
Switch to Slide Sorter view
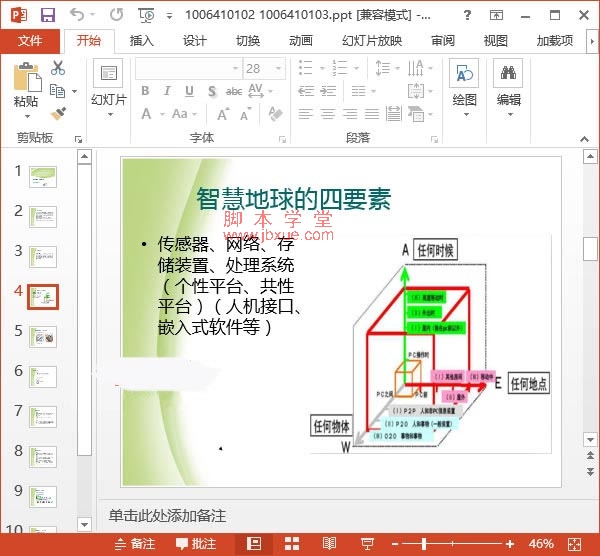[x=292, y=543]
